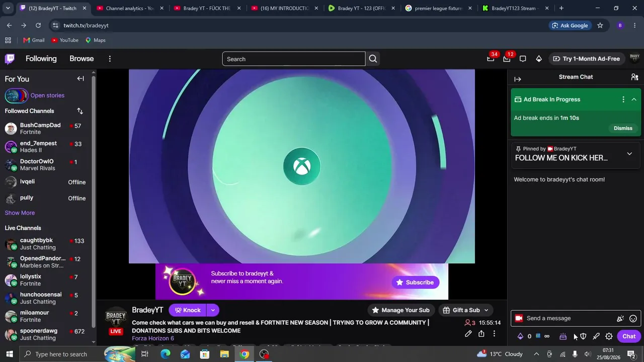Switch to the MY INTRODUCTION YouTube tab
This screenshot has height=362, width=644.
(x=284, y=8)
